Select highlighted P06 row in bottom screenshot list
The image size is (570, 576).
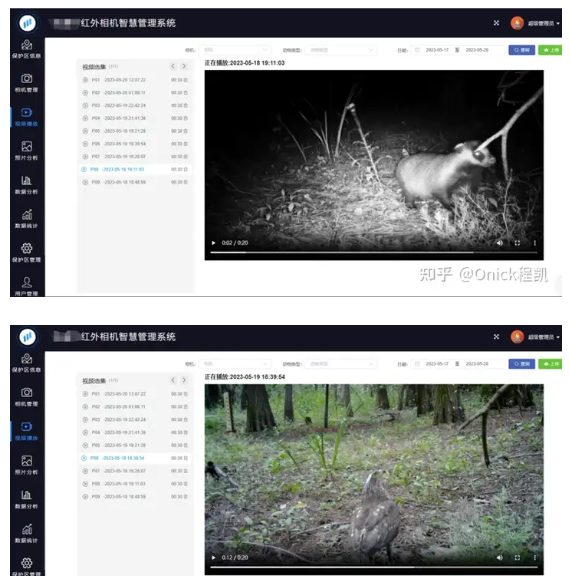tap(135, 458)
